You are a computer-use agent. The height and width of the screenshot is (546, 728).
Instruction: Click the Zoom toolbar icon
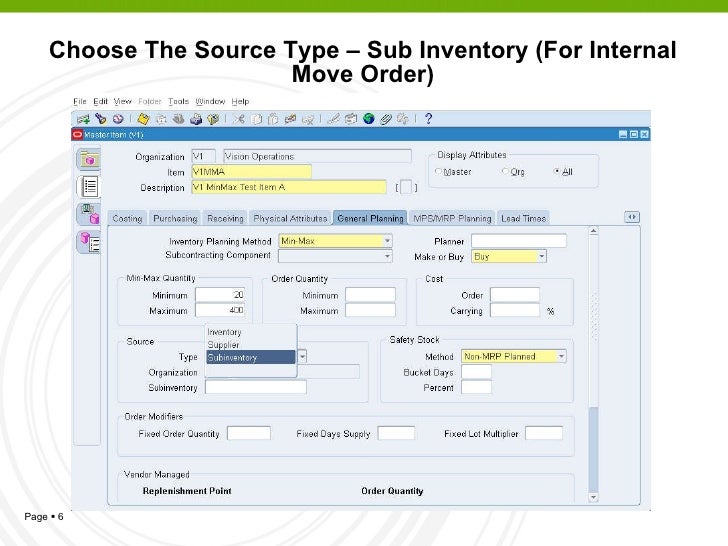click(351, 119)
